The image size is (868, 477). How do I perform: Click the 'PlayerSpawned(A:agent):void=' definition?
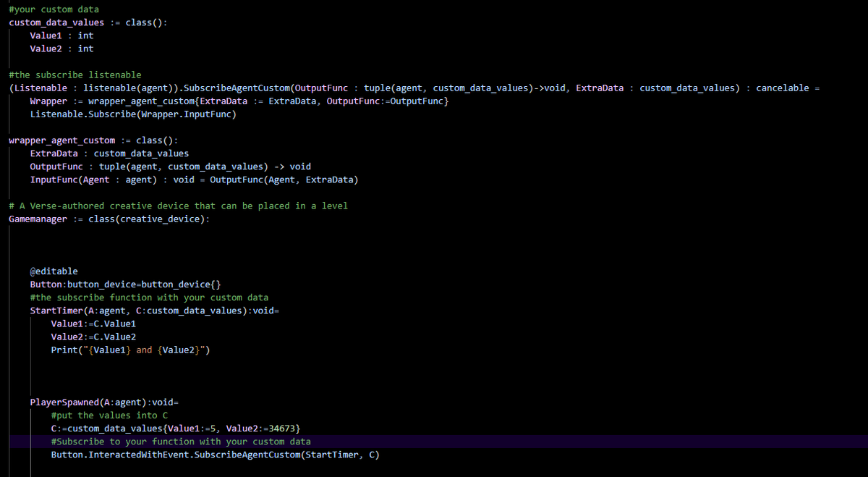click(104, 402)
